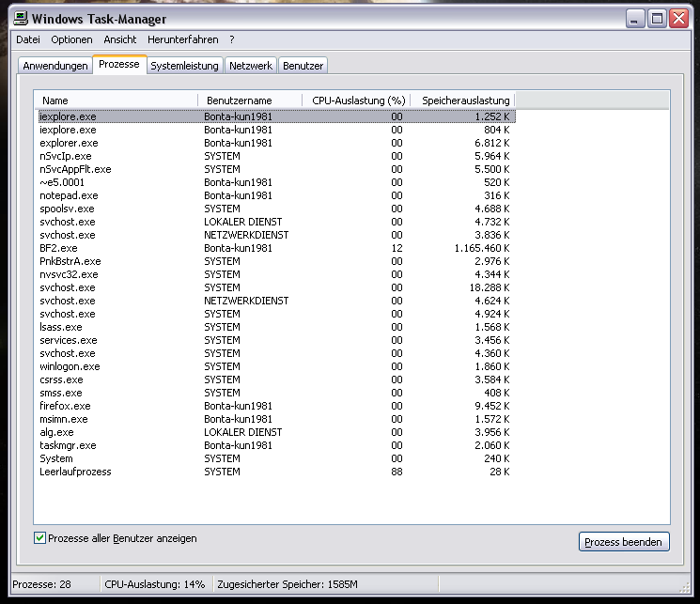Click the CPU value 88 for Leerlaufprozess
The width and height of the screenshot is (700, 604).
[x=397, y=472]
